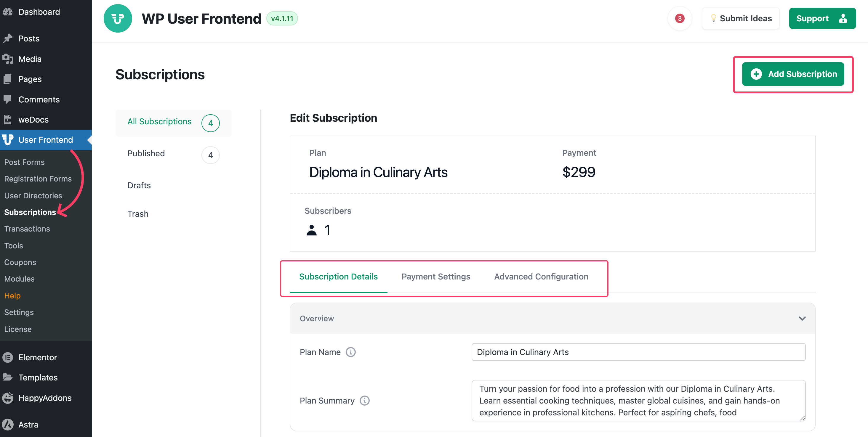
Task: Collapse the Overview section chevron
Action: point(802,318)
